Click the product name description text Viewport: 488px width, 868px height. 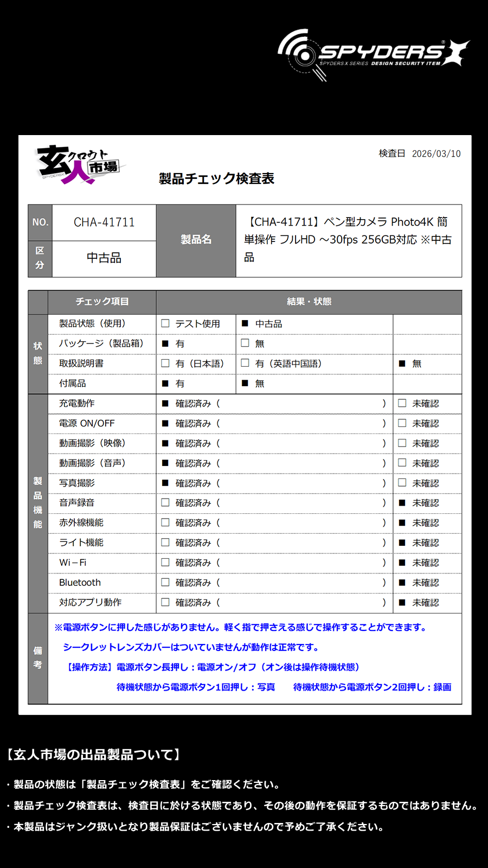pyautogui.click(x=348, y=239)
